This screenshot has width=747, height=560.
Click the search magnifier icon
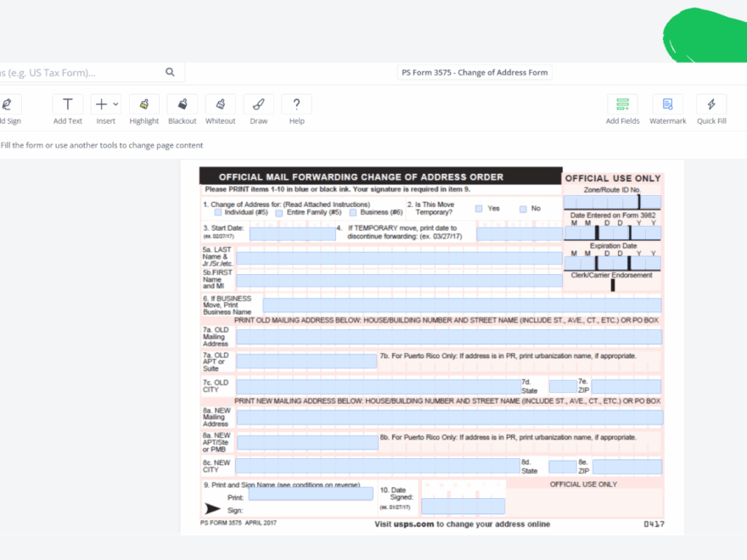(x=170, y=72)
